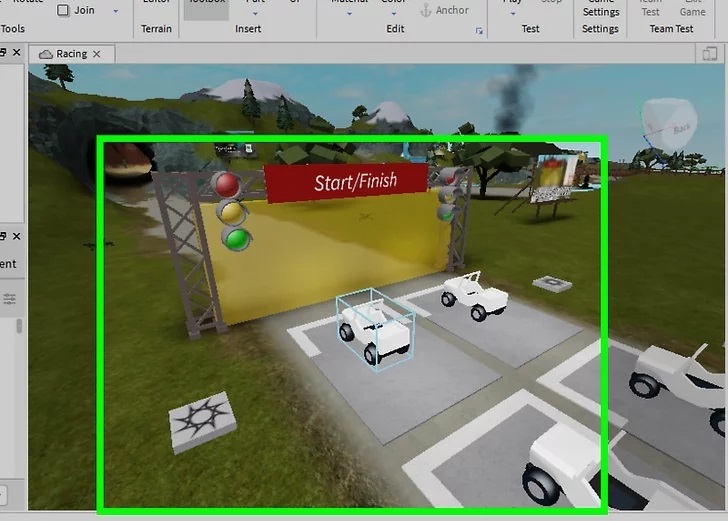728x521 pixels.
Task: Select the unselected white car behind
Action: (x=474, y=296)
